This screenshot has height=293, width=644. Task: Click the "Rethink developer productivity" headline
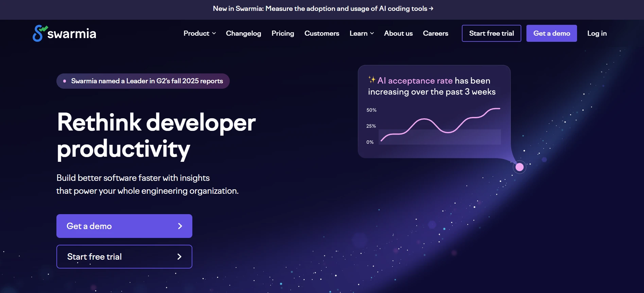point(156,135)
